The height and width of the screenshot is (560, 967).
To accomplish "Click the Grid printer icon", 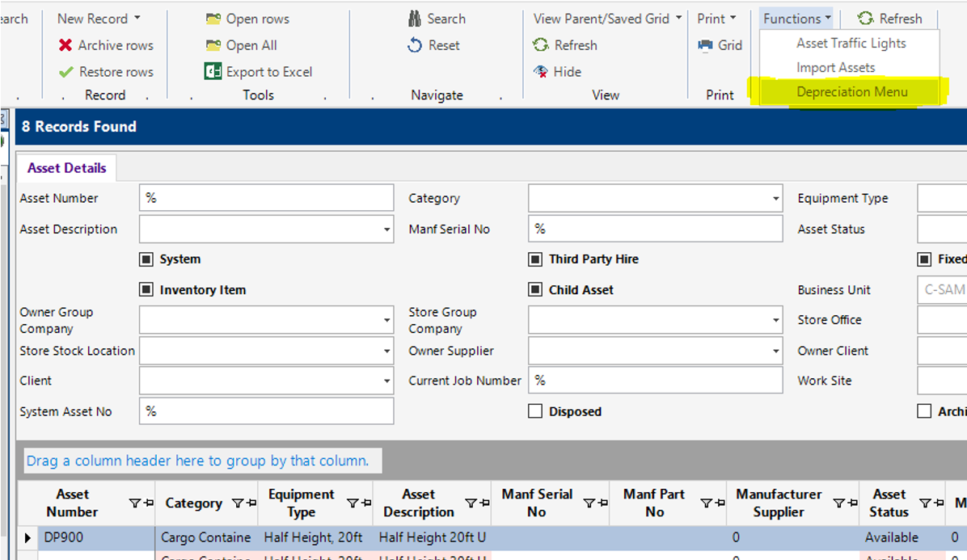I will click(705, 45).
